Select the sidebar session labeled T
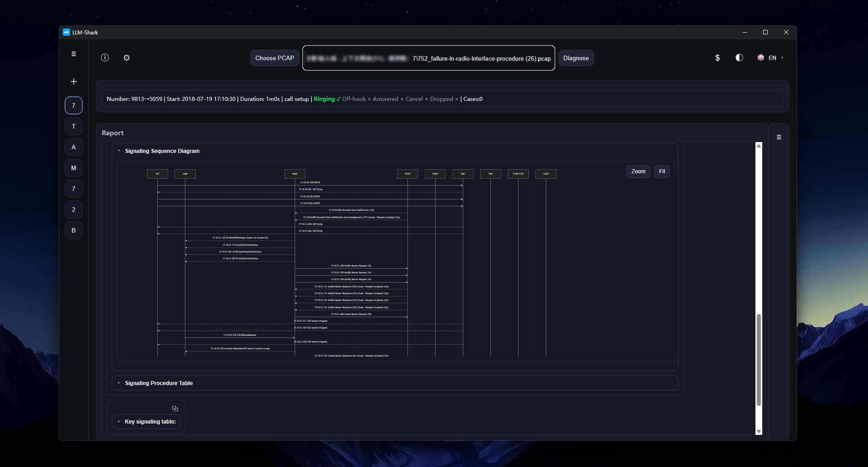 74,126
